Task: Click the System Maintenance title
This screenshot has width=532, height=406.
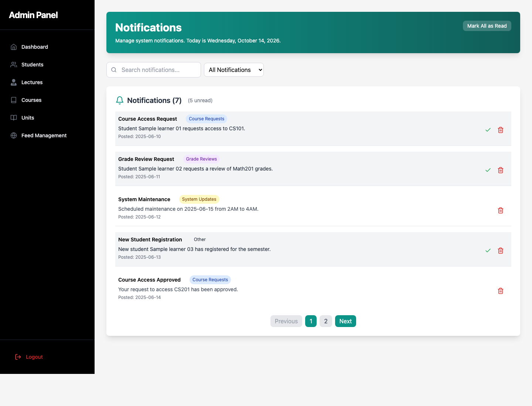Action: pyautogui.click(x=144, y=199)
